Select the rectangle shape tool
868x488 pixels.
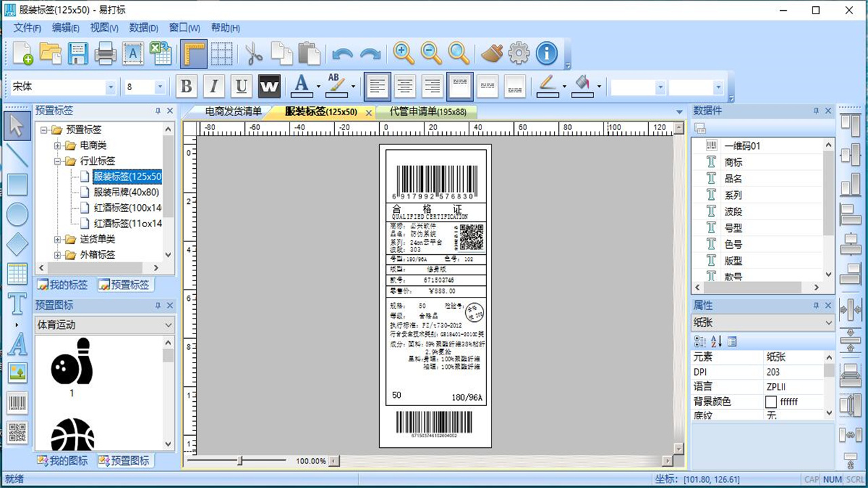tap(17, 185)
